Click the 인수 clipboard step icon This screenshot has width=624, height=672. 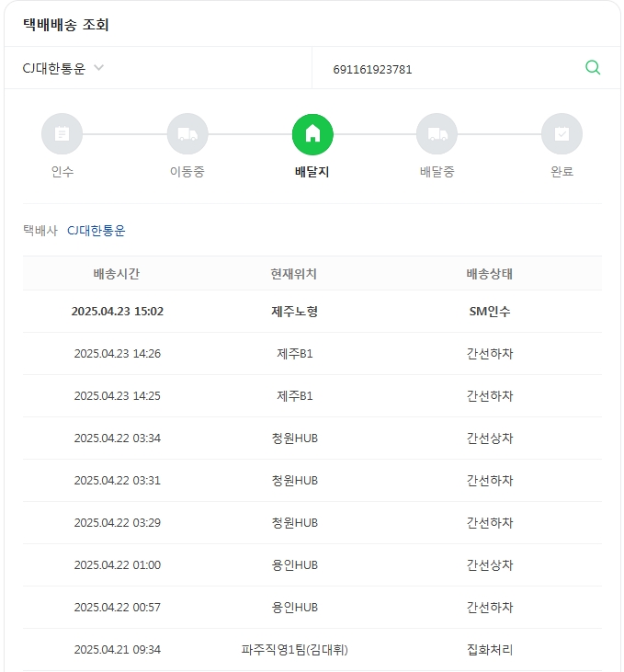pos(62,134)
